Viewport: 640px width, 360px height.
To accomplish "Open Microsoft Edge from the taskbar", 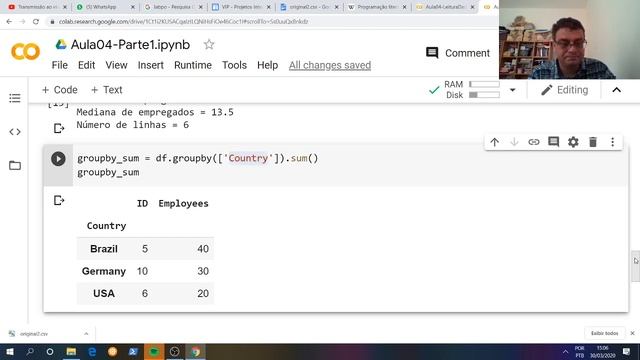I will click(x=92, y=351).
